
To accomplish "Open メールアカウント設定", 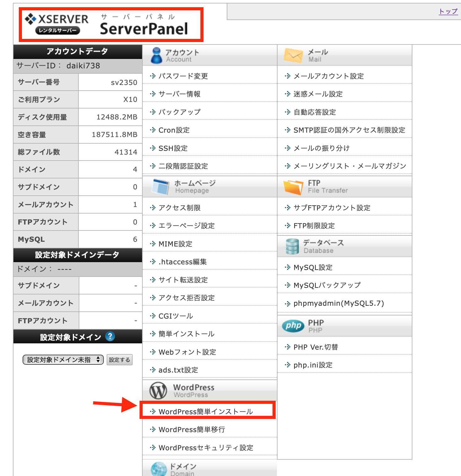I will [329, 76].
